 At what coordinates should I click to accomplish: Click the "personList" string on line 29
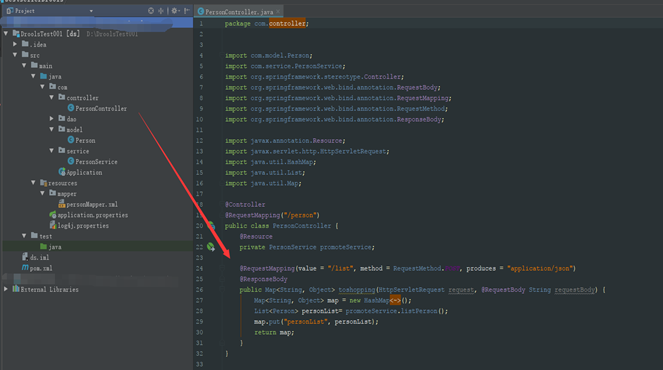tap(306, 322)
